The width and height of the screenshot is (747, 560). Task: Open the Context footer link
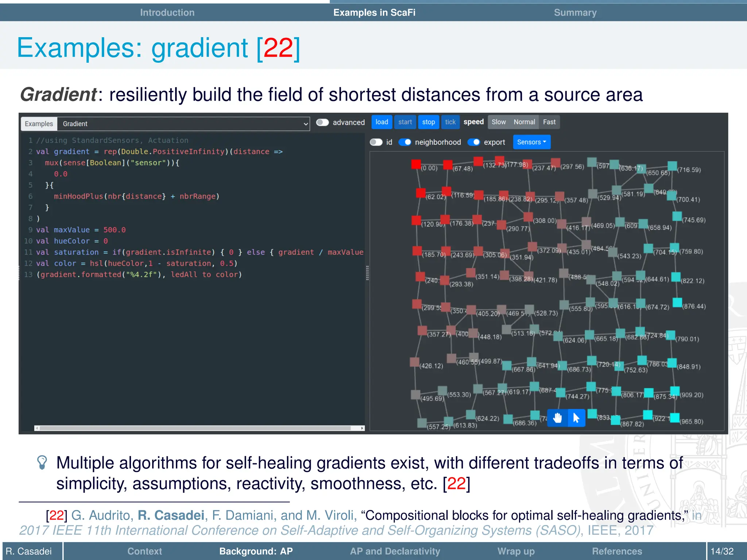click(144, 551)
